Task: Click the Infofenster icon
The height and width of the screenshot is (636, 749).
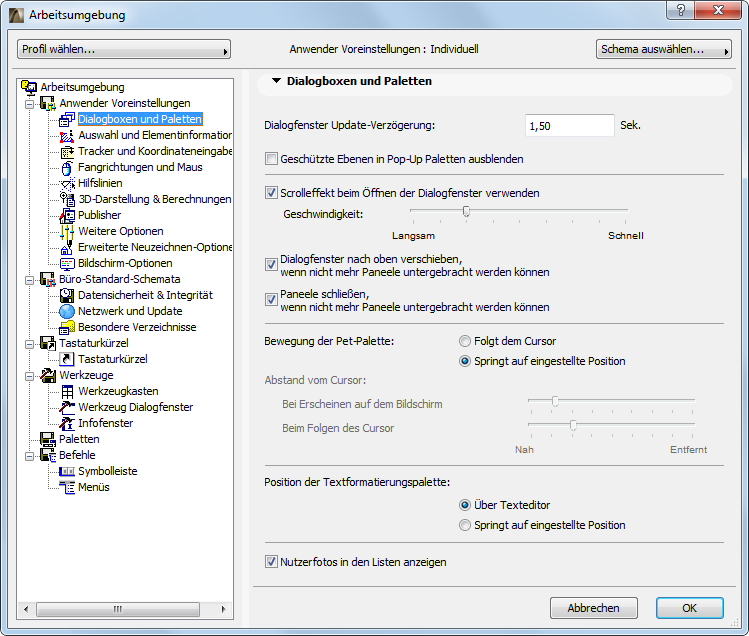Action: (67, 423)
